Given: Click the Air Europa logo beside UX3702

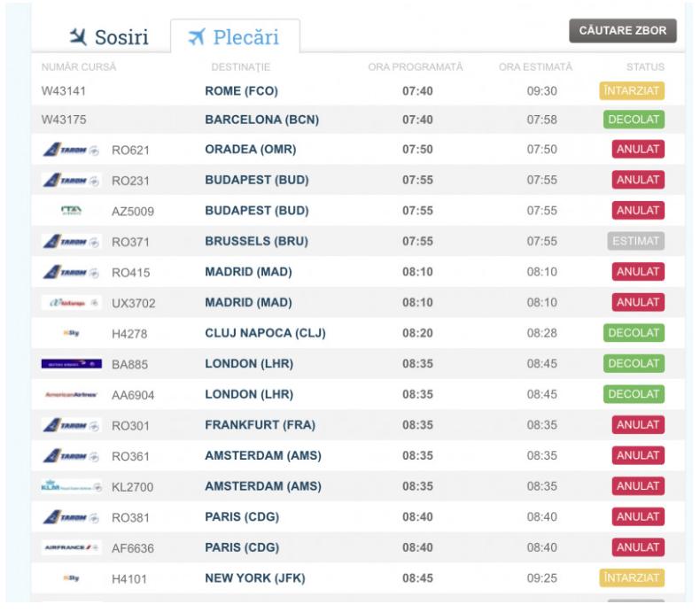Looking at the screenshot, I should [x=71, y=303].
